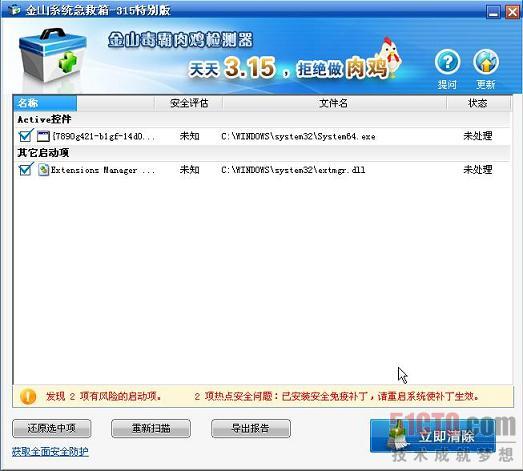The width and height of the screenshot is (523, 471).
Task: Click the 还原选中项 button
Action: click(52, 428)
